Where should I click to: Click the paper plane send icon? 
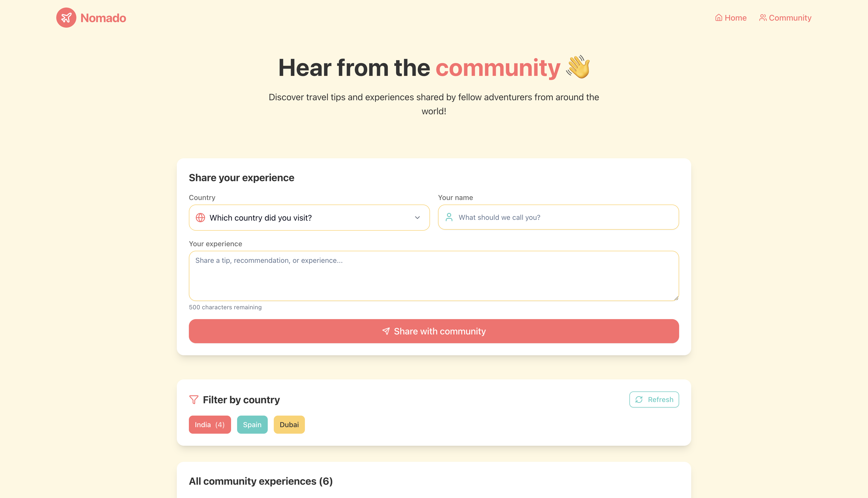[386, 331]
